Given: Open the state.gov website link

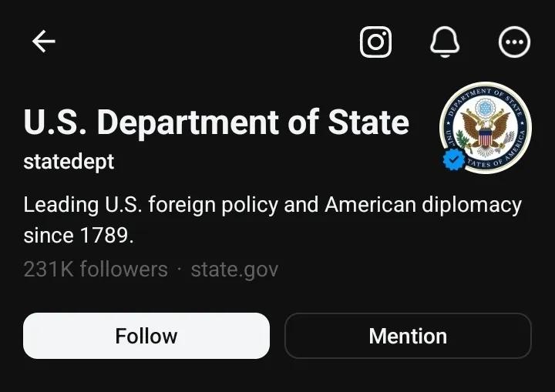Looking at the screenshot, I should tap(234, 270).
